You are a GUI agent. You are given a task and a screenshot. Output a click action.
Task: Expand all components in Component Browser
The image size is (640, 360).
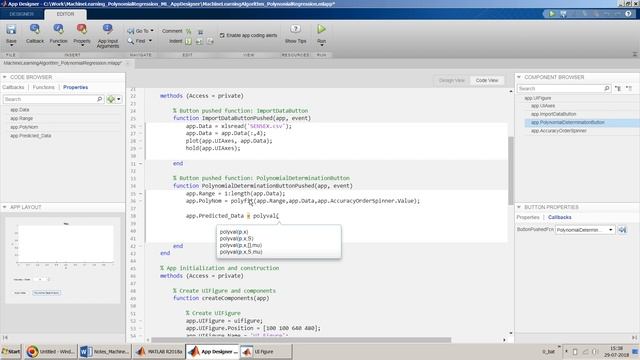click(618, 88)
